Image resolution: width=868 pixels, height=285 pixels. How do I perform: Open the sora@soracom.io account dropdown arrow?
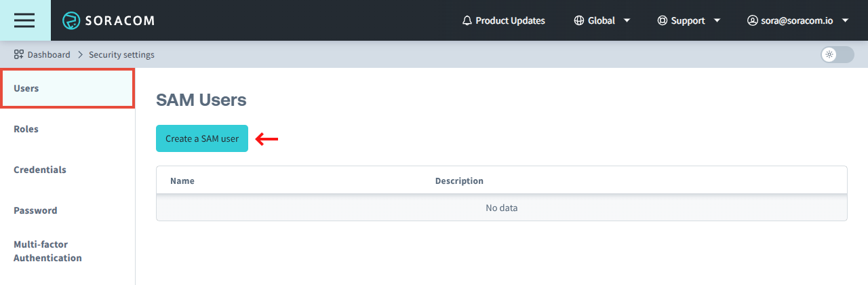pyautogui.click(x=845, y=21)
